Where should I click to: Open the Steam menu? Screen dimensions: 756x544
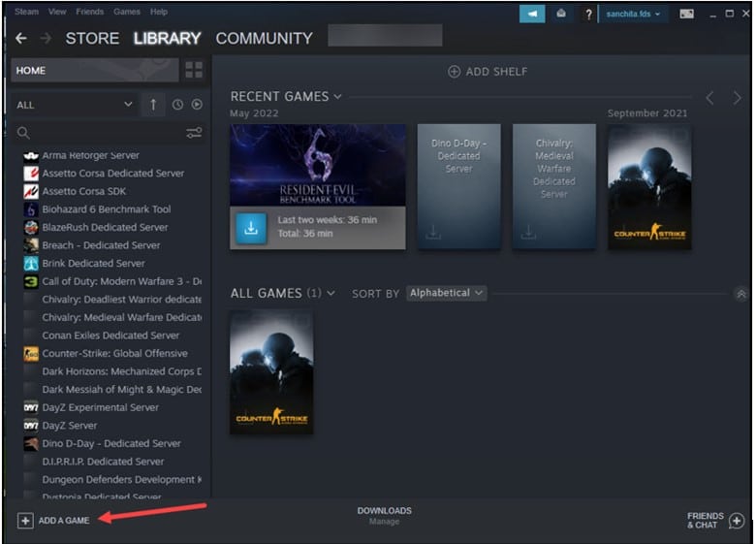tap(26, 12)
